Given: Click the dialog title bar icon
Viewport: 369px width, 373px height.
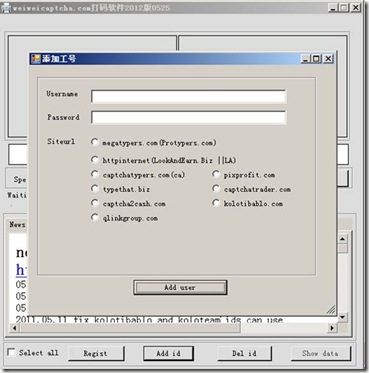Looking at the screenshot, I should click(36, 59).
